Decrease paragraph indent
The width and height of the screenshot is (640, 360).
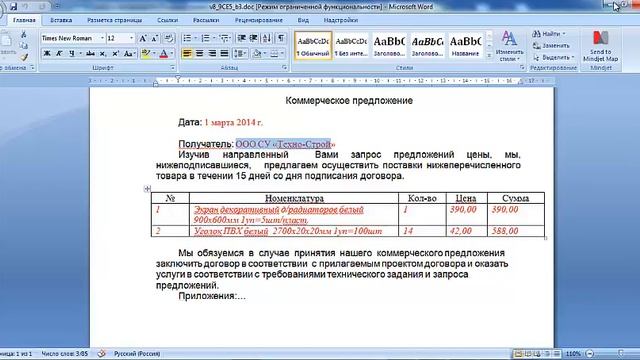pos(242,38)
